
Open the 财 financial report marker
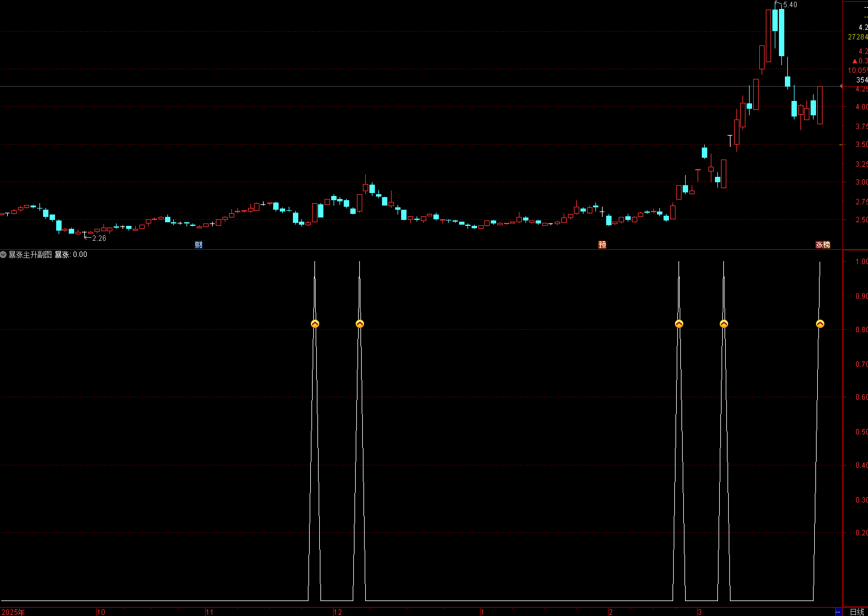click(x=198, y=245)
